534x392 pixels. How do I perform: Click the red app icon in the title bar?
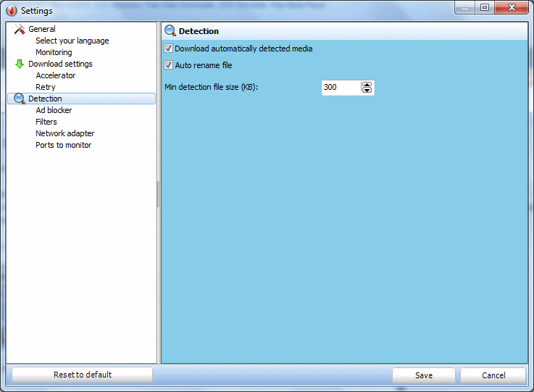[x=12, y=11]
